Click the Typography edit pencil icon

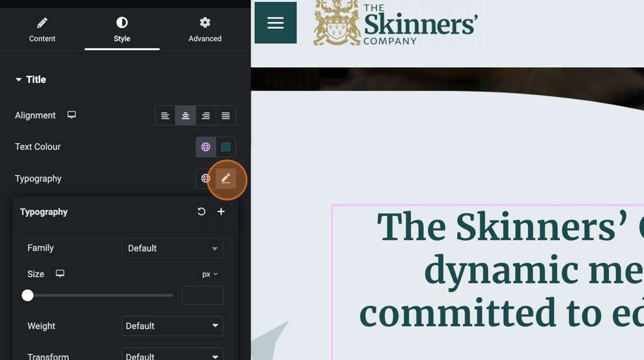(x=225, y=178)
